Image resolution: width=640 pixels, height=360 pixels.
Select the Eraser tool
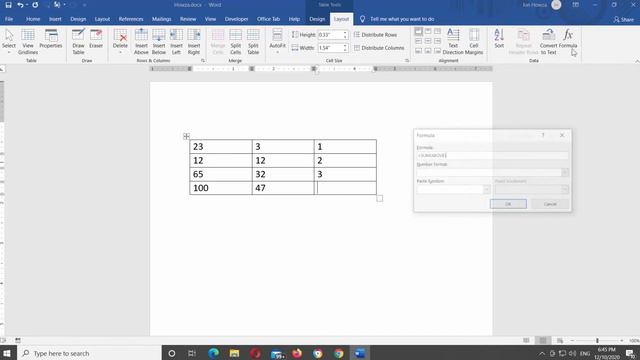pyautogui.click(x=96, y=39)
